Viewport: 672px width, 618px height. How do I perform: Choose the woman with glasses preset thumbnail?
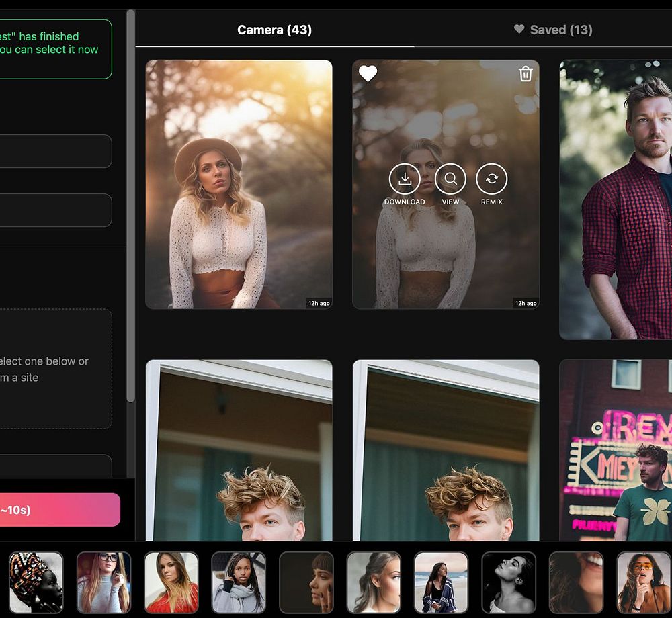pos(103,582)
